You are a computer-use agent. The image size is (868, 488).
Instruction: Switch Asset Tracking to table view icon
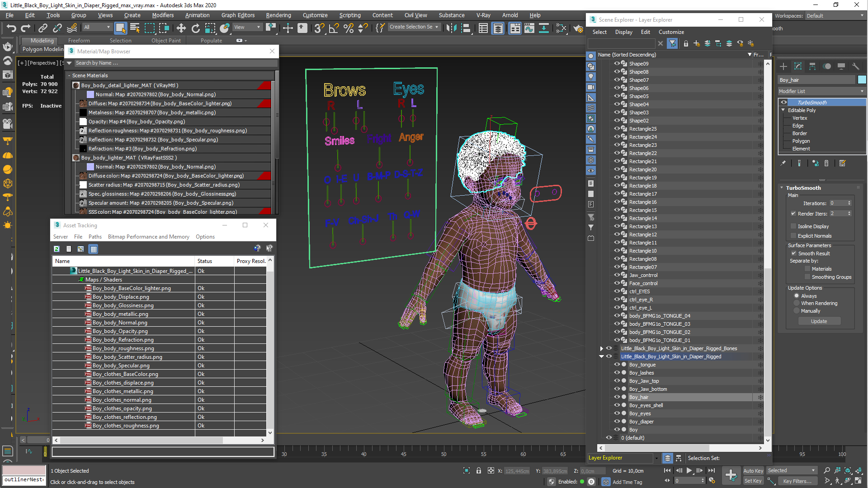point(94,249)
